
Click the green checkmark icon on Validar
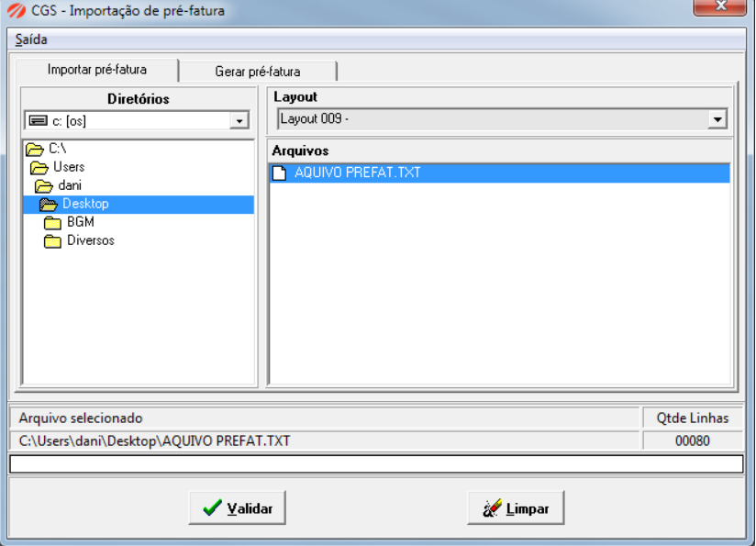[212, 507]
